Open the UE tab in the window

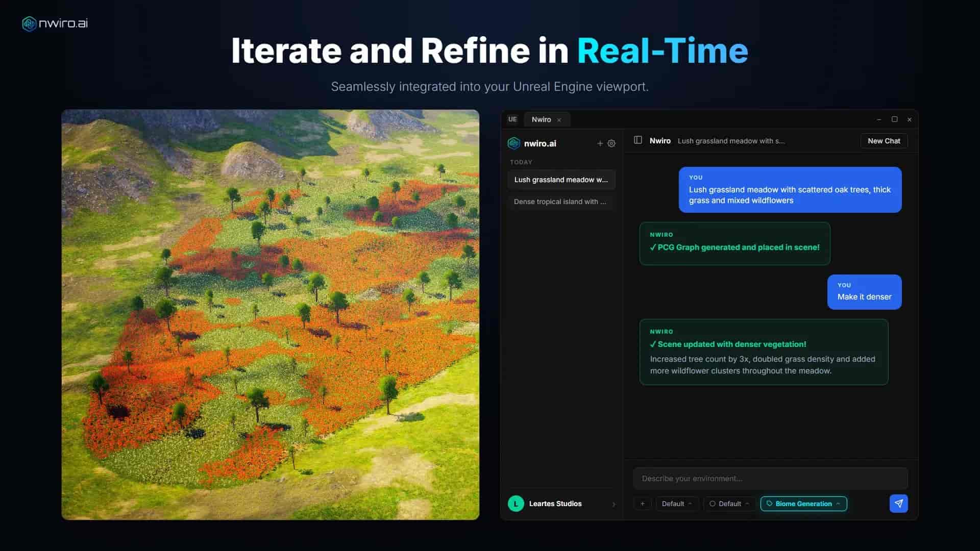click(x=512, y=119)
